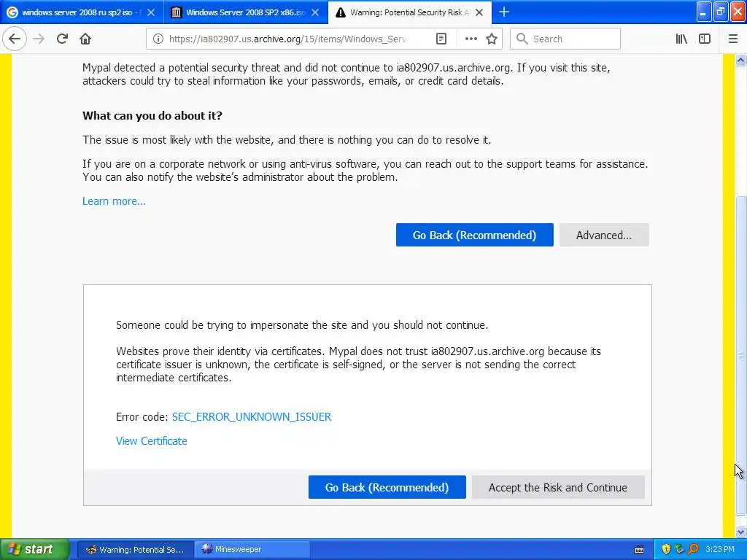Screen dimensions: 747x560
Task: Toggle Reader View icon in address bar
Action: pos(441,39)
